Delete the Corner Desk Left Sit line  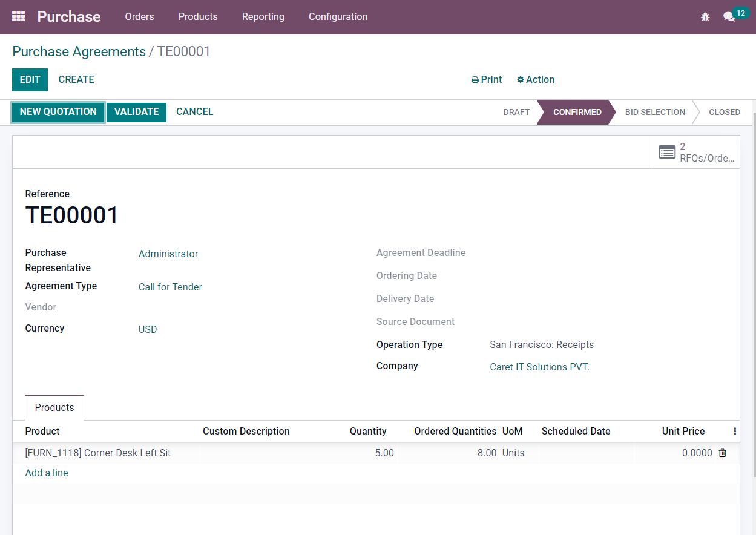pos(722,453)
